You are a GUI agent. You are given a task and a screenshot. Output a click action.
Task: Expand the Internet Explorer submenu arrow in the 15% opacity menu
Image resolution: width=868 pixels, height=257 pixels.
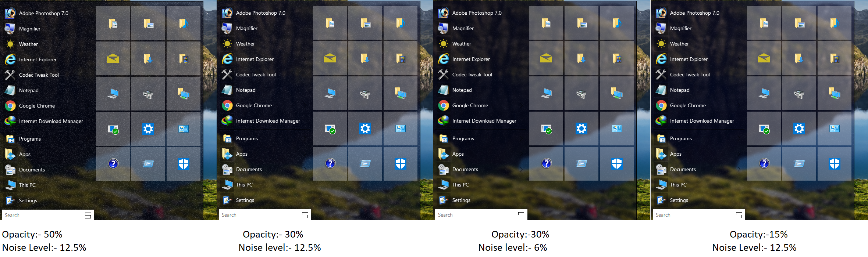[739, 59]
